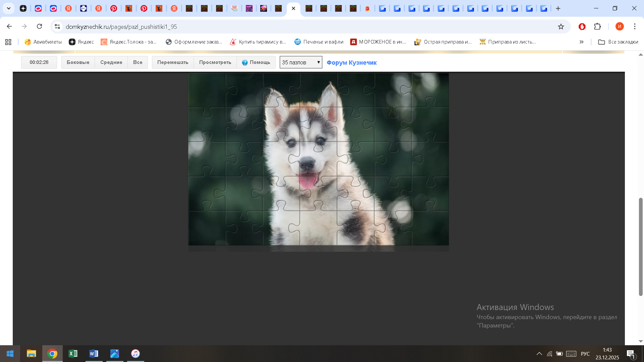
Task: Expand the tab search dropdown arrow
Action: click(x=9, y=8)
